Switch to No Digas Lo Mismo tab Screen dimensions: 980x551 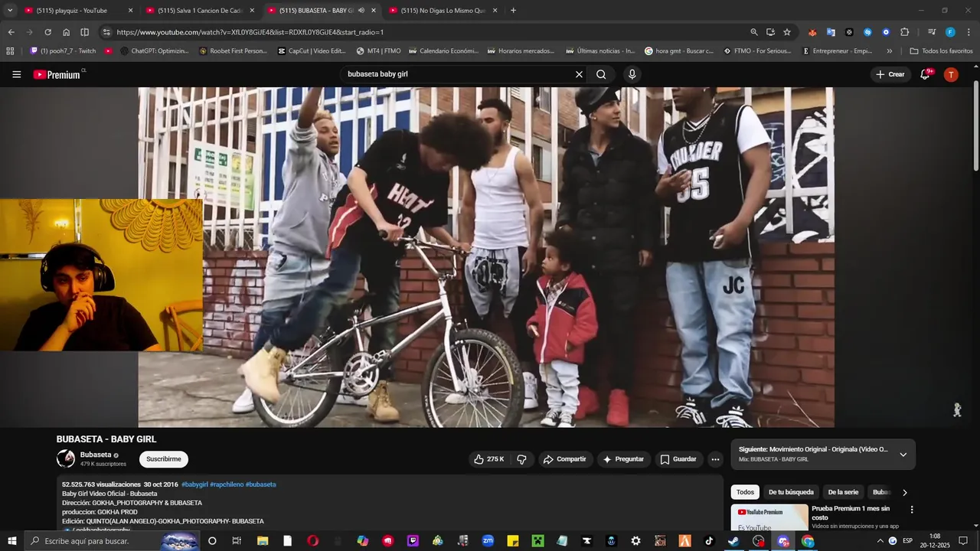tap(443, 11)
